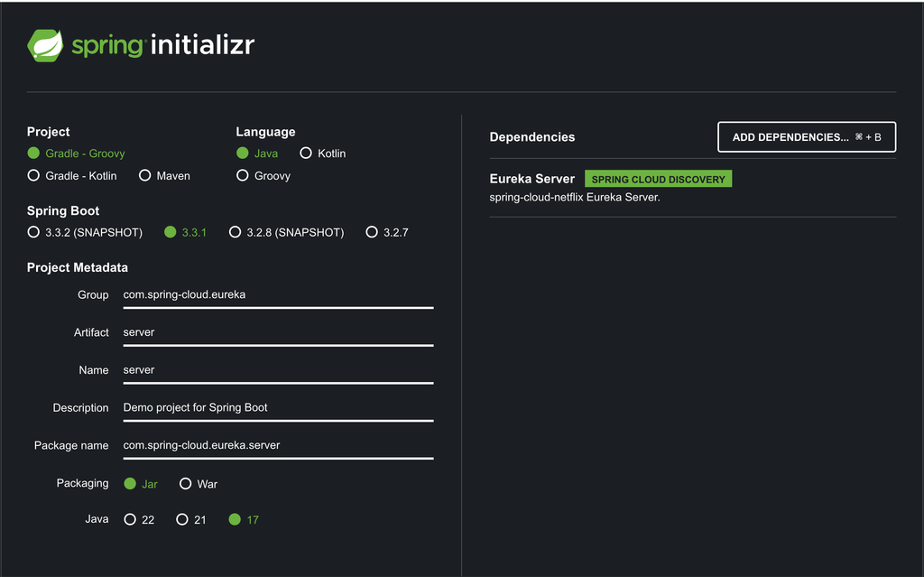The width and height of the screenshot is (924, 577).
Task: Open the Add Dependencies dialog
Action: point(807,137)
